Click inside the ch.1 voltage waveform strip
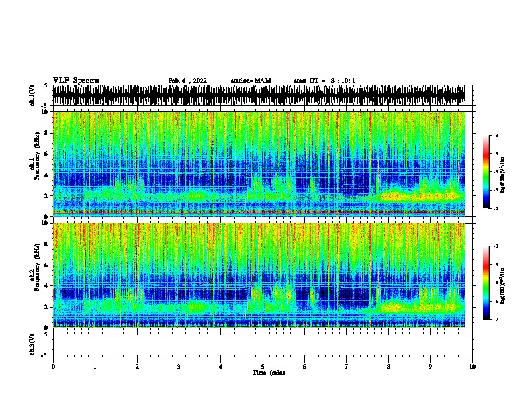This screenshot has width=532, height=411. click(259, 95)
